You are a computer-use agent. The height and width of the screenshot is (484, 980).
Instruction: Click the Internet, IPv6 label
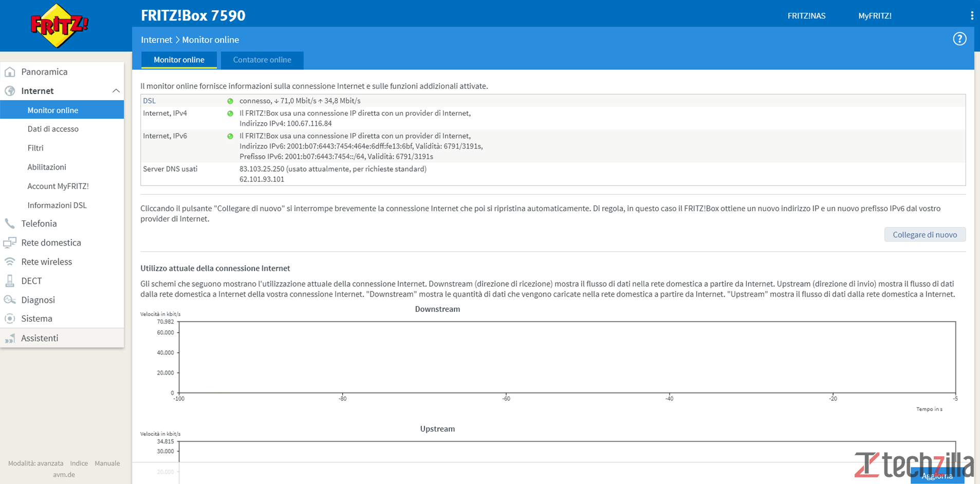pos(165,136)
